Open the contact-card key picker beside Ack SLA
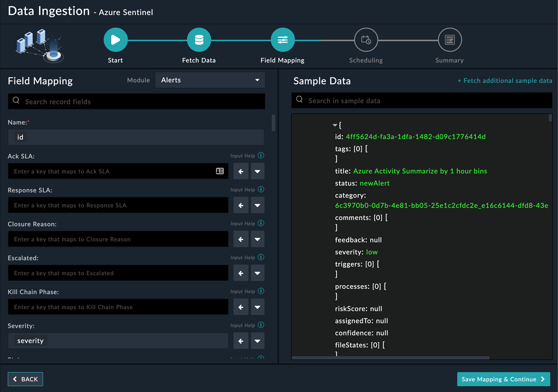 220,171
